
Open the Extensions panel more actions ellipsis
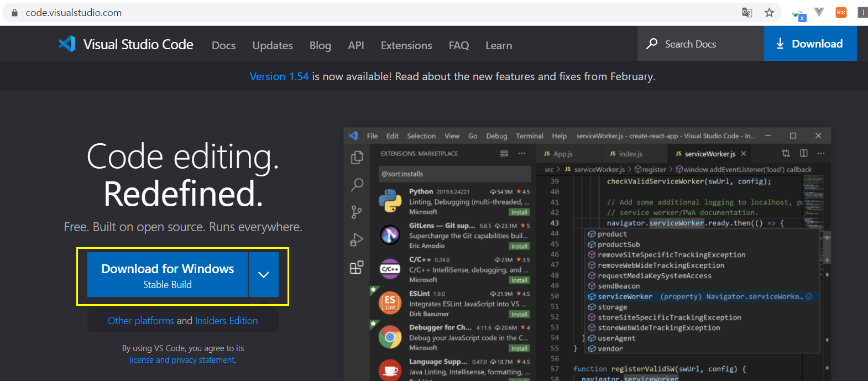pyautogui.click(x=522, y=153)
